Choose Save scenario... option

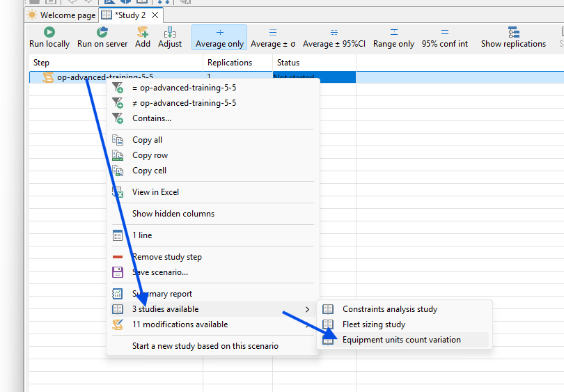pos(213,272)
